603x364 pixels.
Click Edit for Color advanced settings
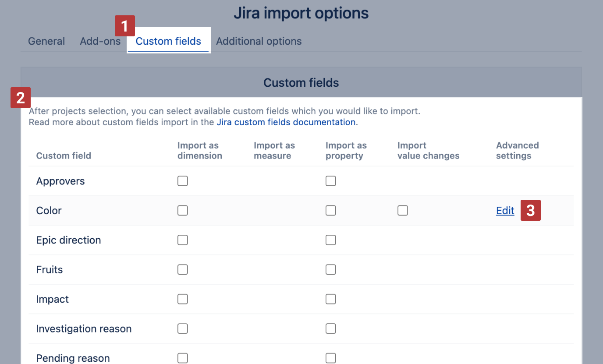505,211
